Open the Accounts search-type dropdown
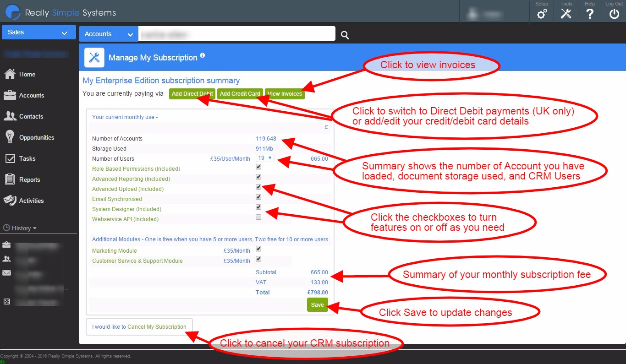Screen dimensions: 626x364 point(108,34)
